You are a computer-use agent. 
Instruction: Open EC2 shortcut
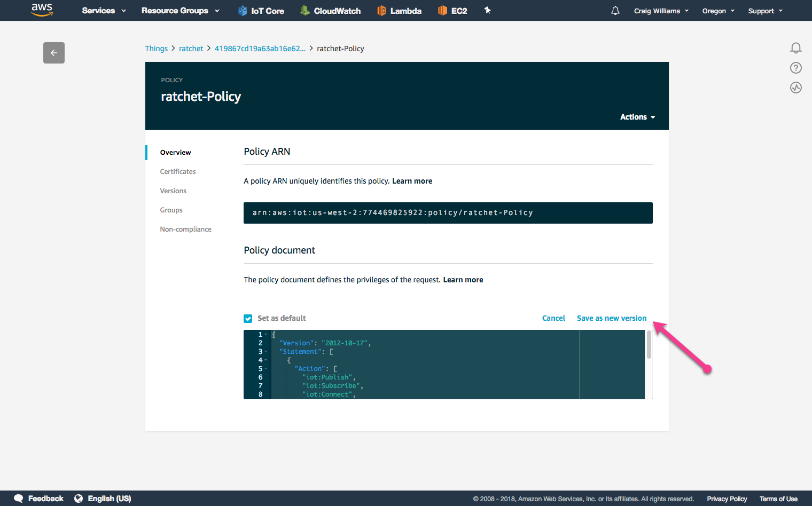tap(452, 11)
